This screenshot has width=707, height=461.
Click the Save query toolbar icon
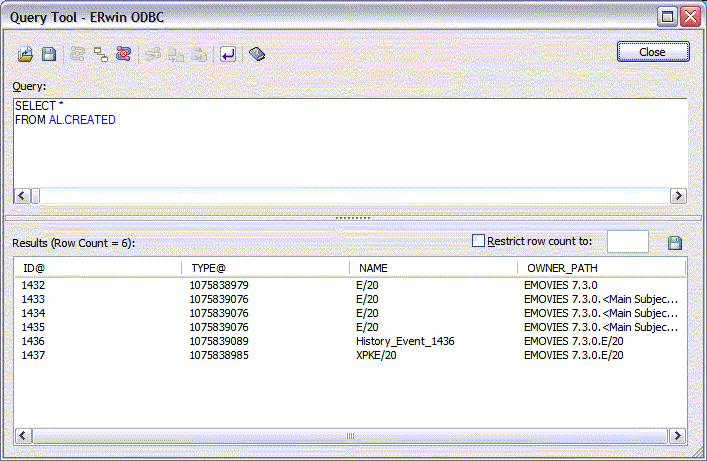[48, 54]
